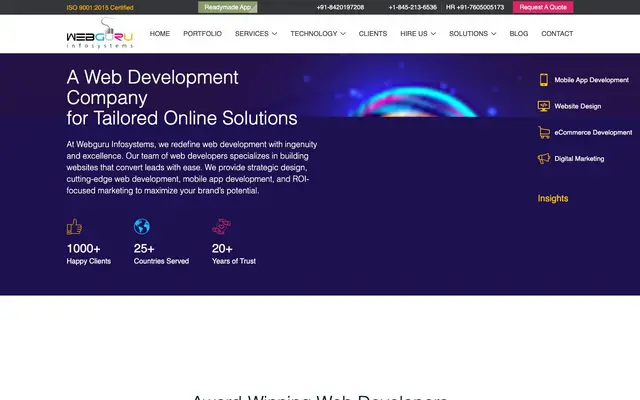Screen dimensions: 640x400
Task: Click the mobile phone icon beside Mobile App Development
Action: click(x=544, y=80)
